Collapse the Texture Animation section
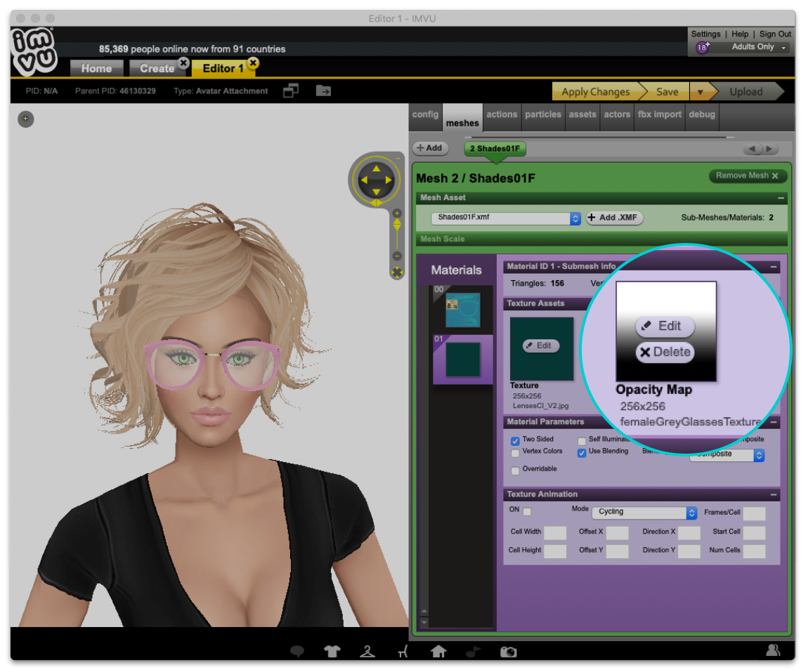The width and height of the screenshot is (808, 672). coord(774,494)
